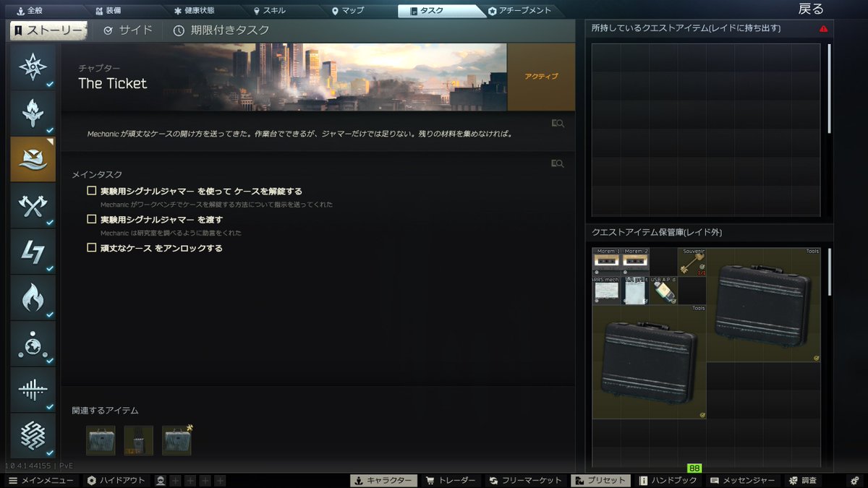Open メッセンジャー
The height and width of the screenshot is (488, 868).
pos(743,481)
